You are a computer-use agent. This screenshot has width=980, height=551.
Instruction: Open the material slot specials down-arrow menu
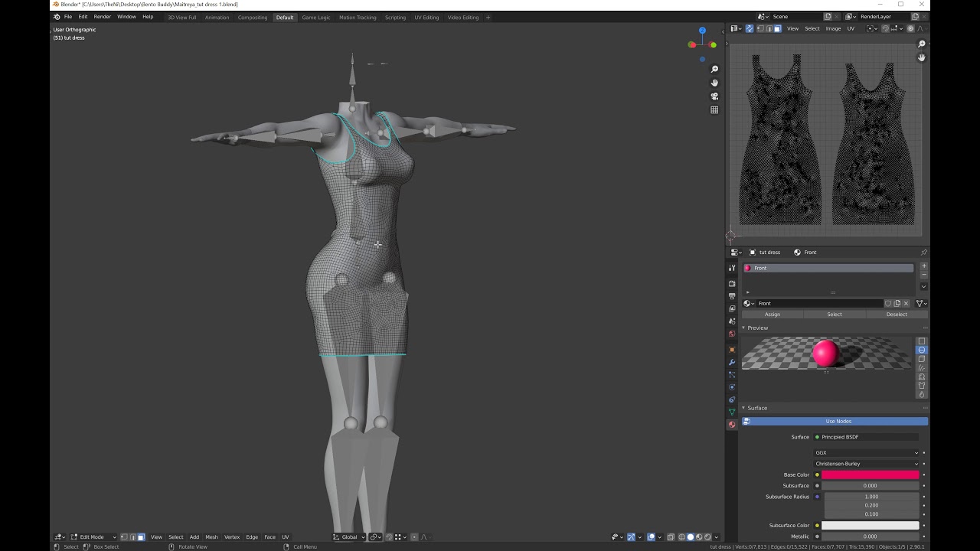pyautogui.click(x=924, y=287)
